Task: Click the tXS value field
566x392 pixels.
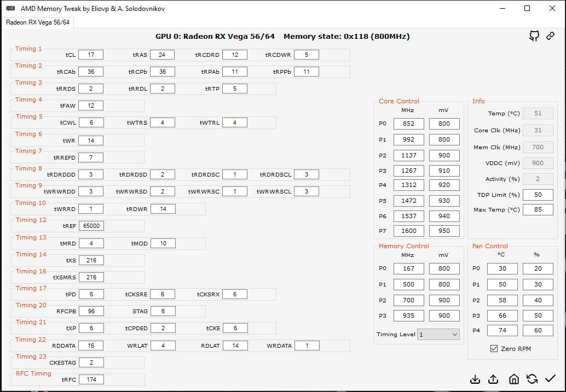Action: (x=91, y=260)
